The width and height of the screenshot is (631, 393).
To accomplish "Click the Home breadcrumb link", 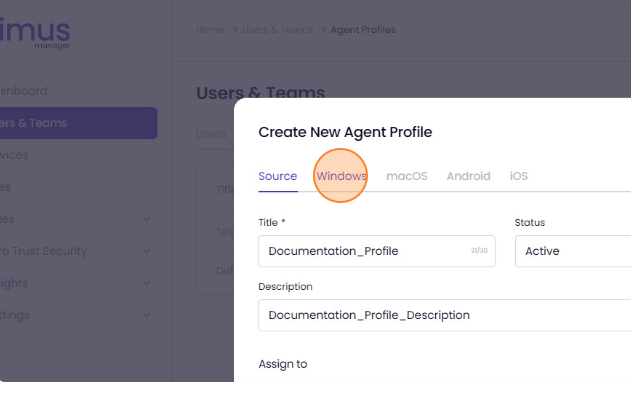I will pos(210,30).
